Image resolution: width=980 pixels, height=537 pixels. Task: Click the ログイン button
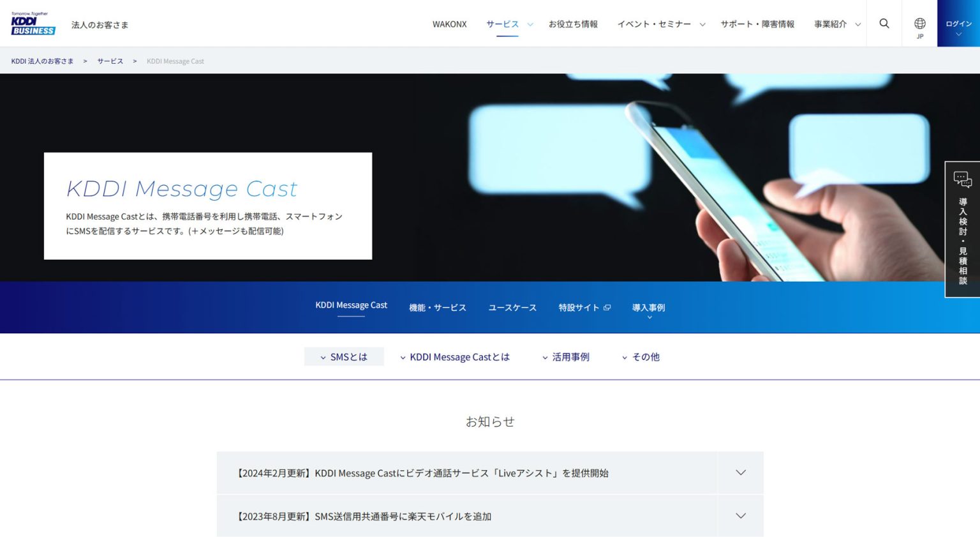click(x=957, y=24)
